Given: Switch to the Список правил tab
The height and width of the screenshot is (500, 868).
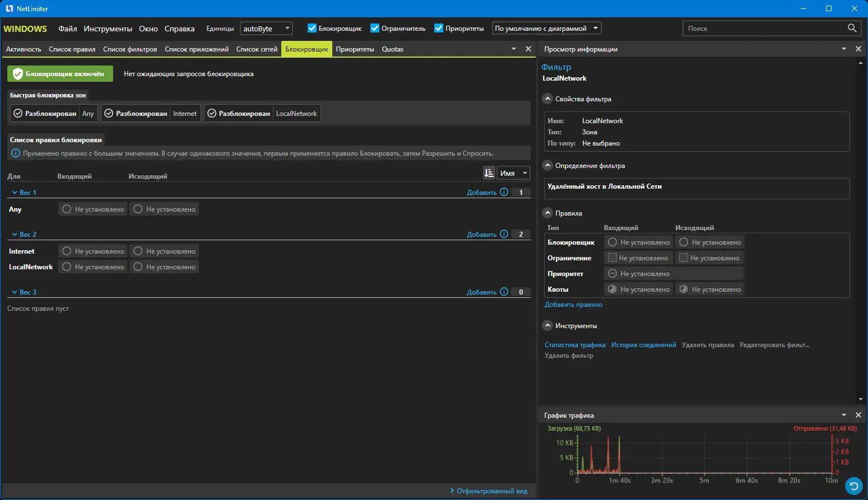Looking at the screenshot, I should coord(72,49).
